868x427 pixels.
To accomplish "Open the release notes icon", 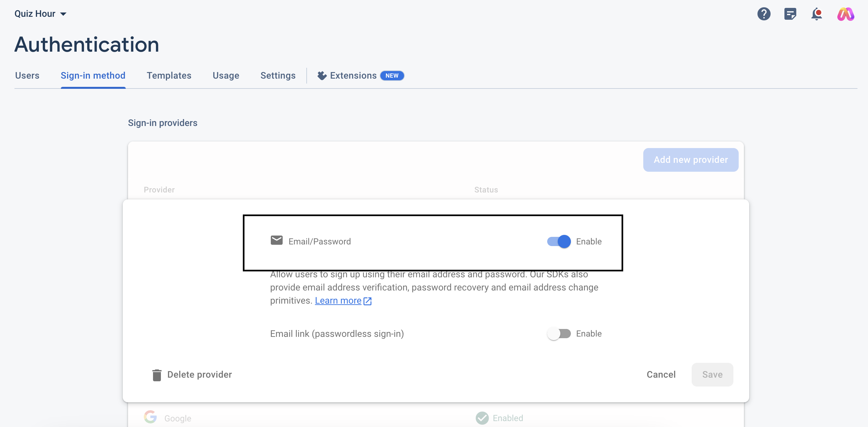I will click(790, 14).
